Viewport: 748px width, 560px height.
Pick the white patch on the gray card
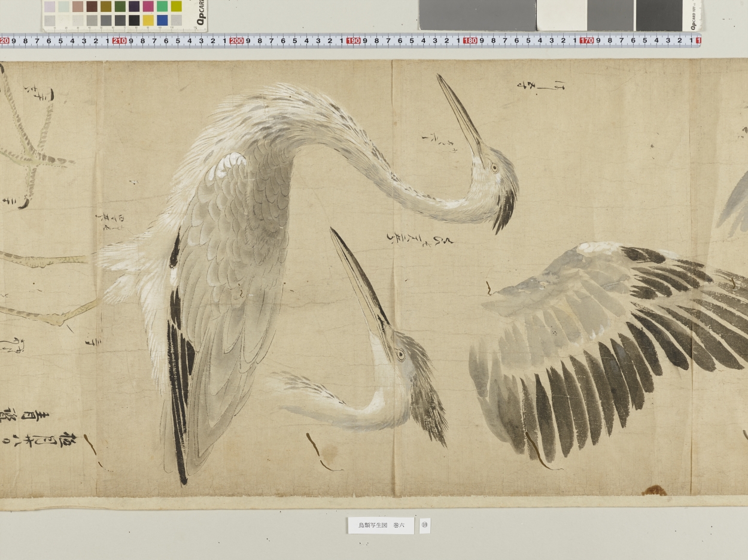(562, 15)
